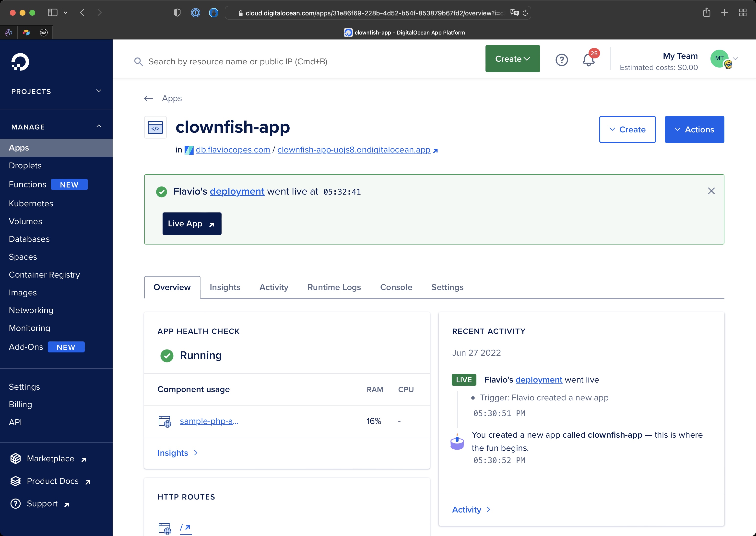Open Safari tab overview grid icon
Viewport: 756px width, 536px height.
pyautogui.click(x=743, y=12)
